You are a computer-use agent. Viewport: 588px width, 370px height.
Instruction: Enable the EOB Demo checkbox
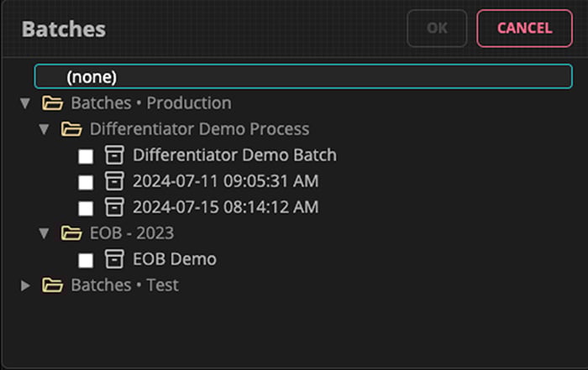(86, 260)
